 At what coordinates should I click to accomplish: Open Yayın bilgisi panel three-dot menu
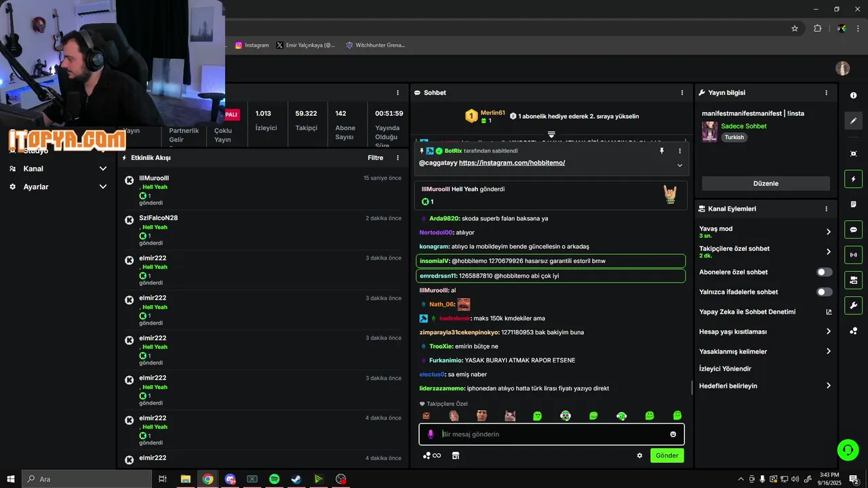point(826,93)
